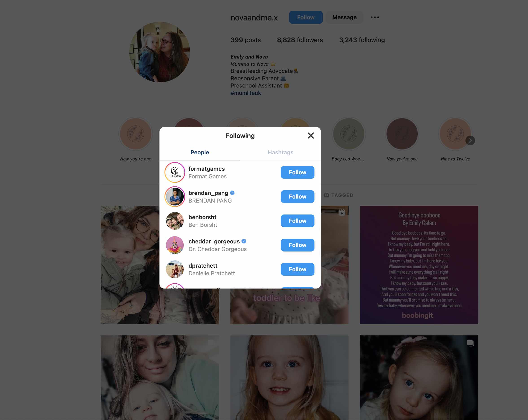Image resolution: width=528 pixels, height=420 pixels.
Task: Click the three-dot more options icon
Action: (x=375, y=17)
